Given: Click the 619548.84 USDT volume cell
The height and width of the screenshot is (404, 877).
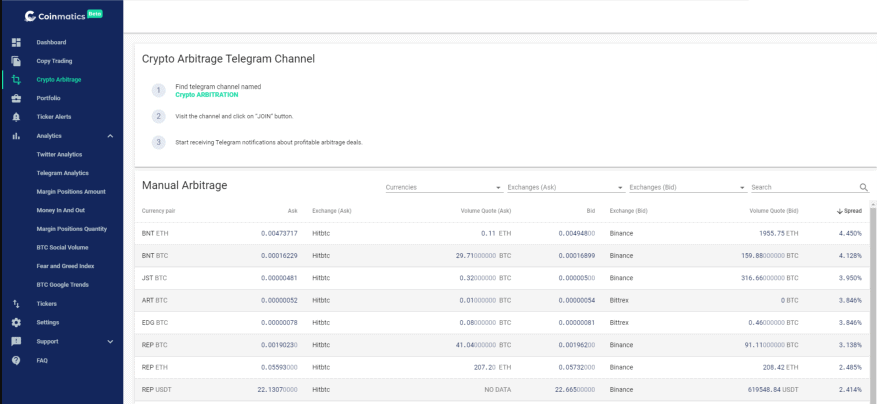Looking at the screenshot, I should [773, 390].
